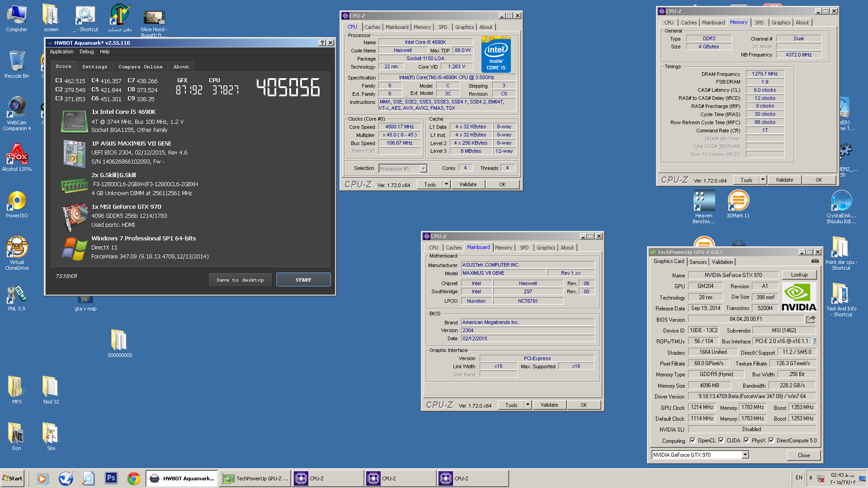
Task: Switch to HWBOT Aquamark taskbar button
Action: tap(182, 478)
